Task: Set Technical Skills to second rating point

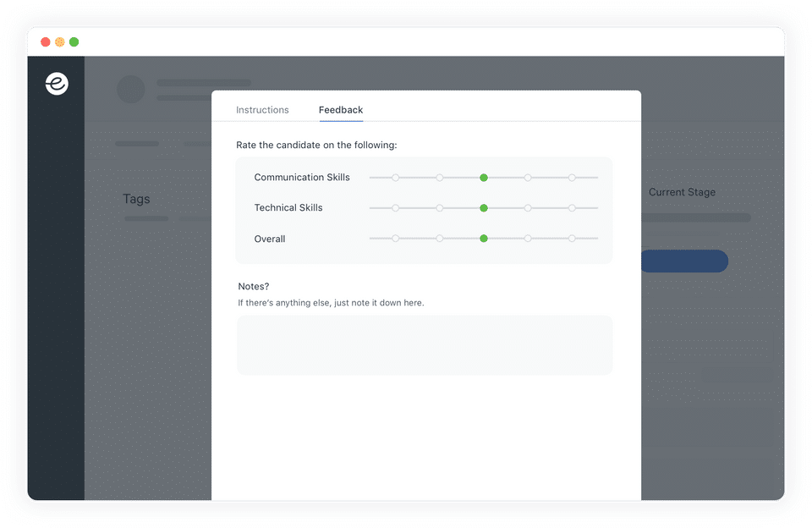Action: pyautogui.click(x=439, y=208)
